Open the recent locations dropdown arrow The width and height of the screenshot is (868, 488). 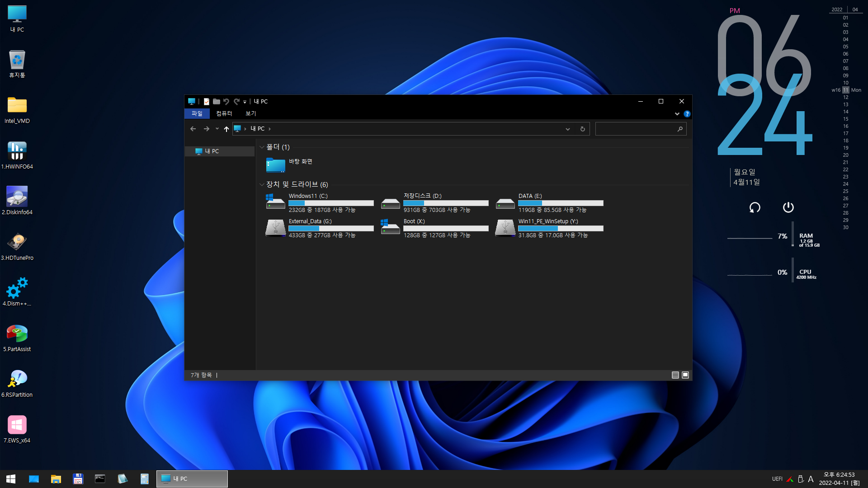point(217,129)
